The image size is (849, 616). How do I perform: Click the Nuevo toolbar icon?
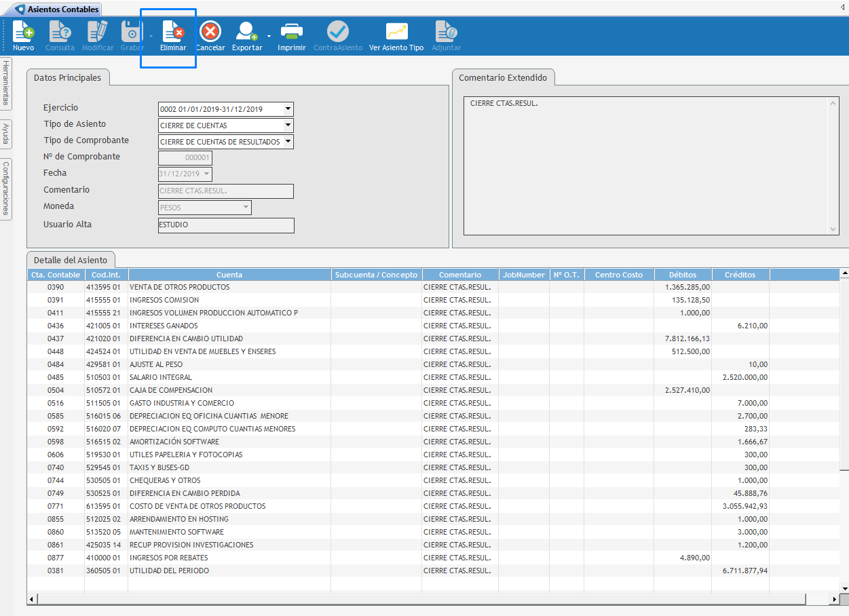(x=23, y=32)
